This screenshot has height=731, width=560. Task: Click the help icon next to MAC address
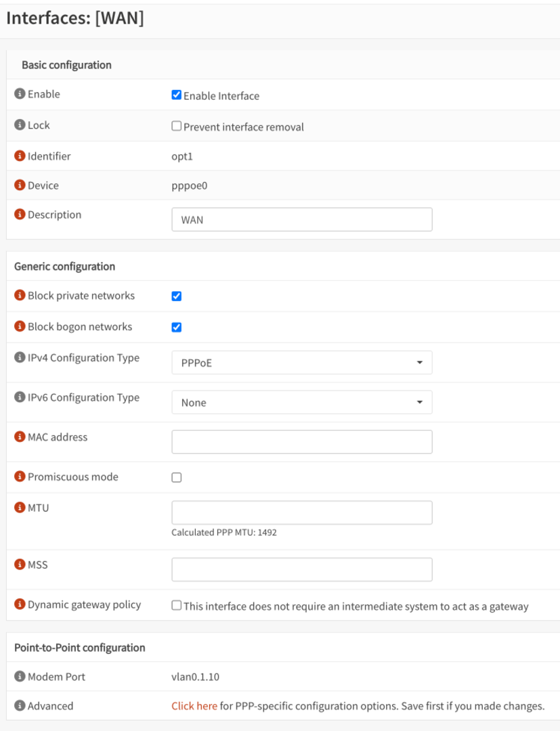coord(20,437)
